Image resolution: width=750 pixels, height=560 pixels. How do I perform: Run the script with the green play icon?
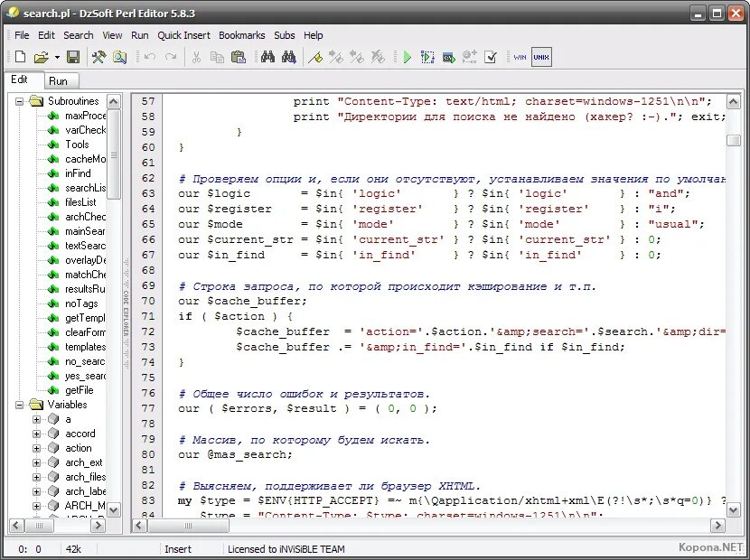407,58
